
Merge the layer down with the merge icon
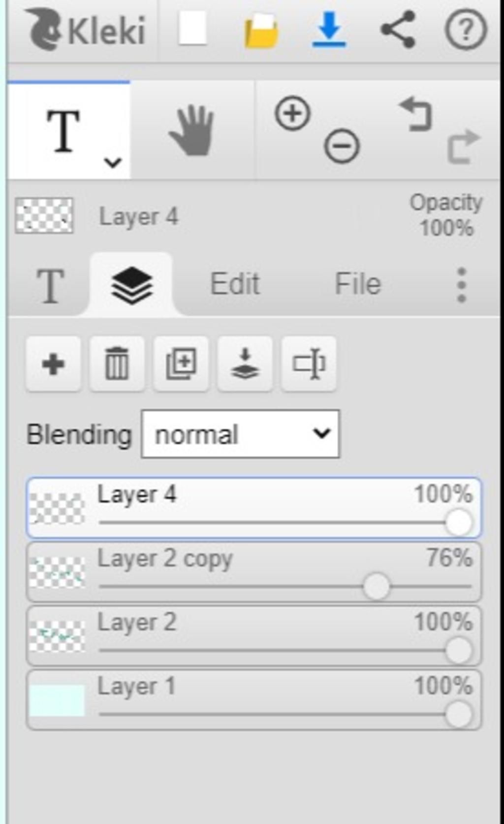(x=245, y=364)
